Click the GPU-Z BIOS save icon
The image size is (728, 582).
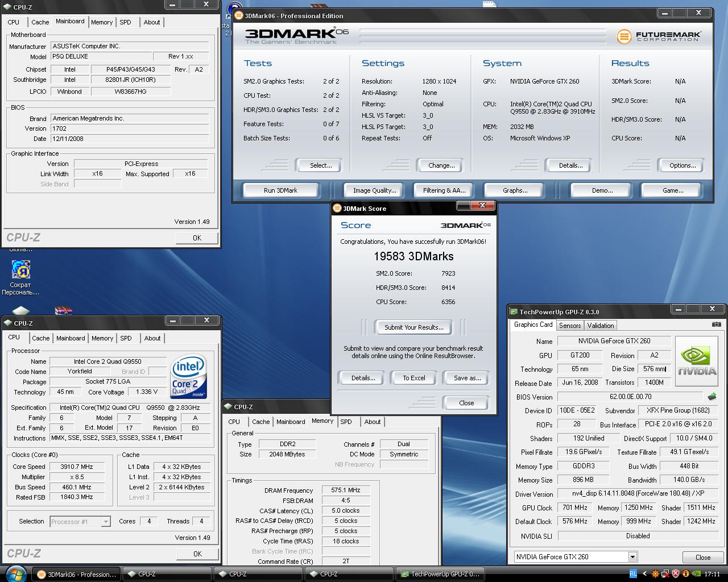coord(712,397)
